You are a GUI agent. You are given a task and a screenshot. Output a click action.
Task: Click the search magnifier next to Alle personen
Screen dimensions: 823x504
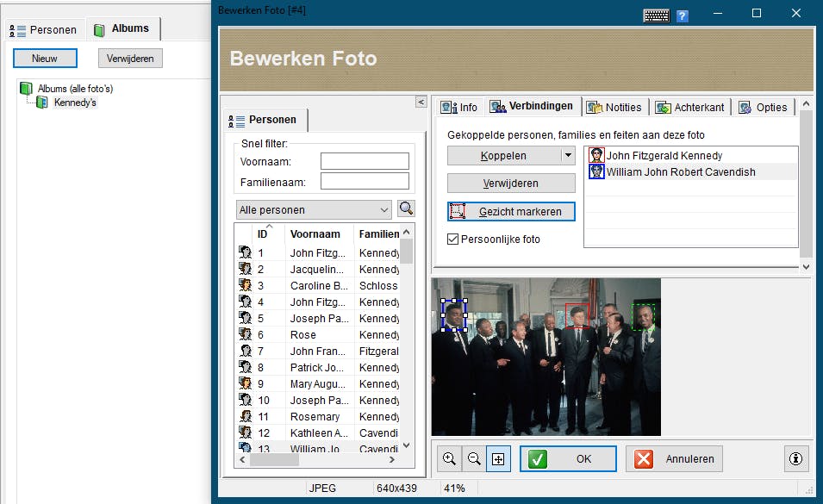coord(406,208)
